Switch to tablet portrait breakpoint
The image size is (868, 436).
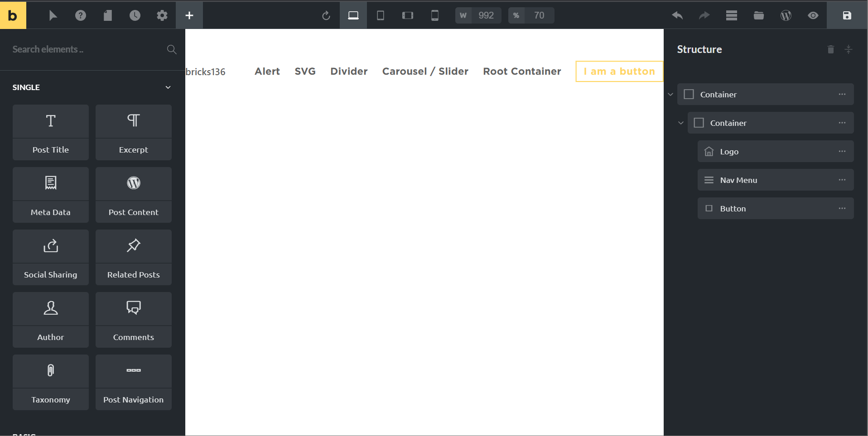click(x=381, y=15)
